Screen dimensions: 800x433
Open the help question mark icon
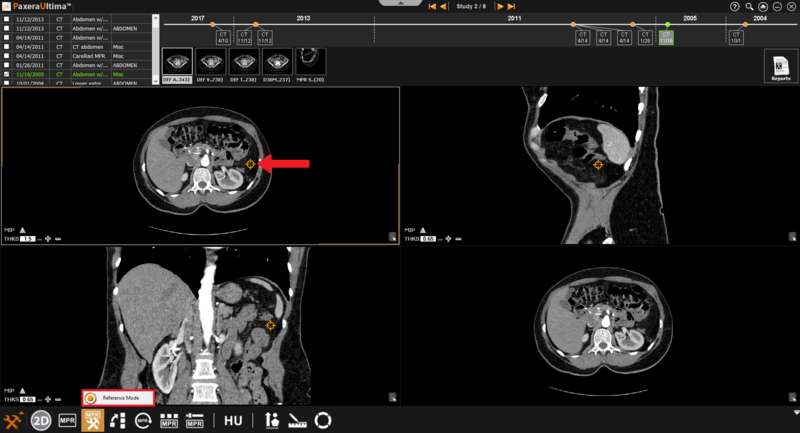click(735, 6)
